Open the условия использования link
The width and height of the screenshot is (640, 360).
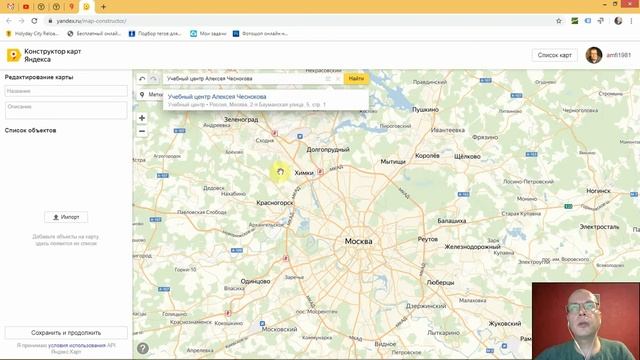(x=77, y=345)
